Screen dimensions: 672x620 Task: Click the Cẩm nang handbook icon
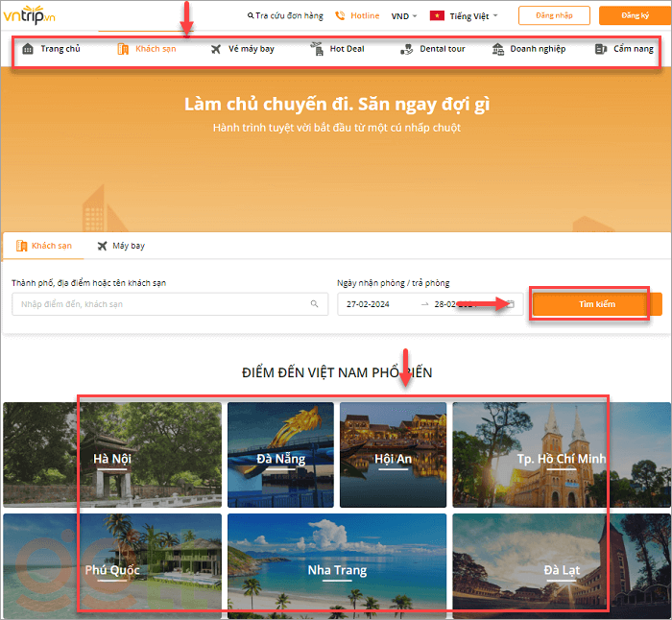click(601, 49)
